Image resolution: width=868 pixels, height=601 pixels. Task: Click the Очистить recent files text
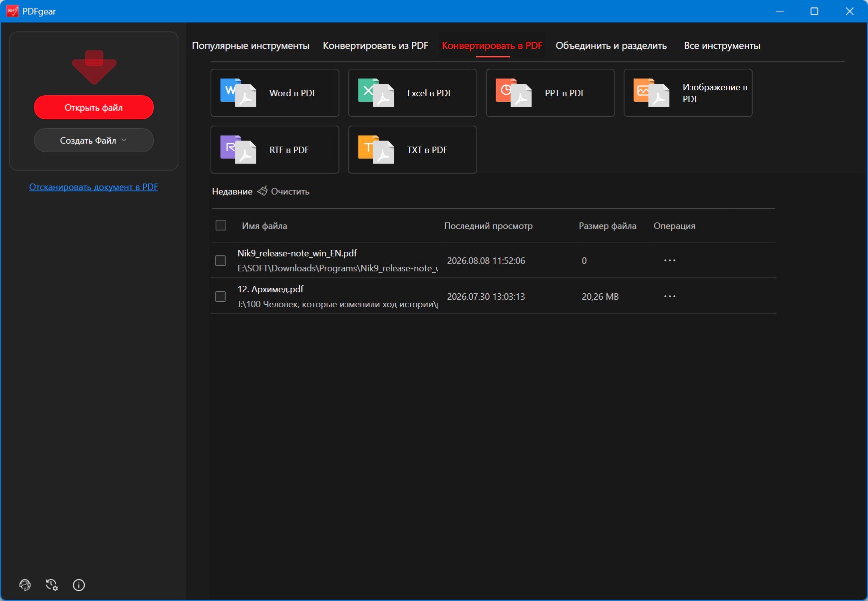[290, 192]
